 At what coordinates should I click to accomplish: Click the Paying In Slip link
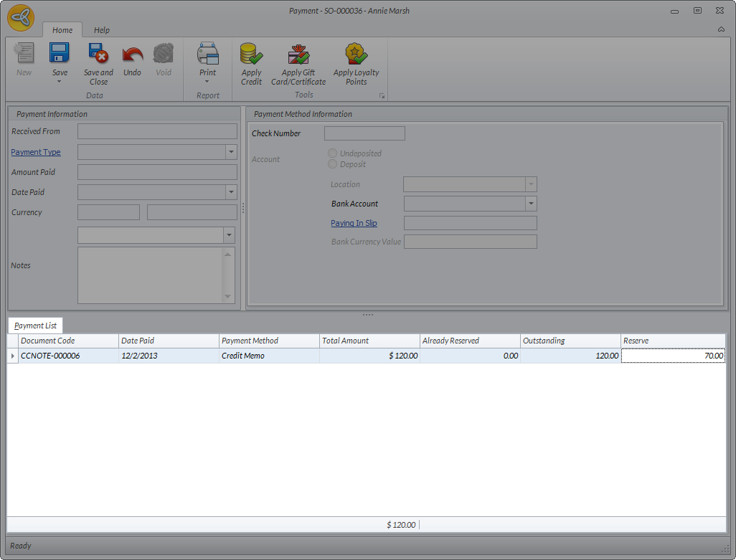(354, 223)
